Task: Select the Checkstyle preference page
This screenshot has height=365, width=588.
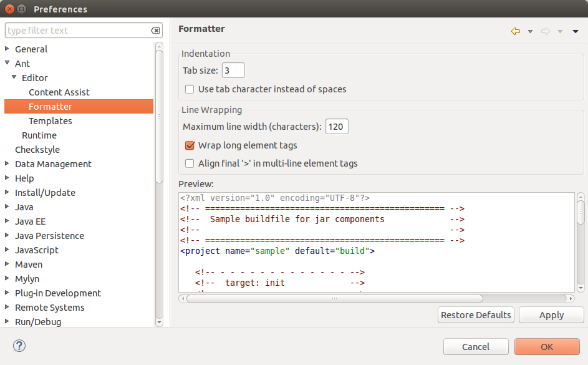Action: 37,150
